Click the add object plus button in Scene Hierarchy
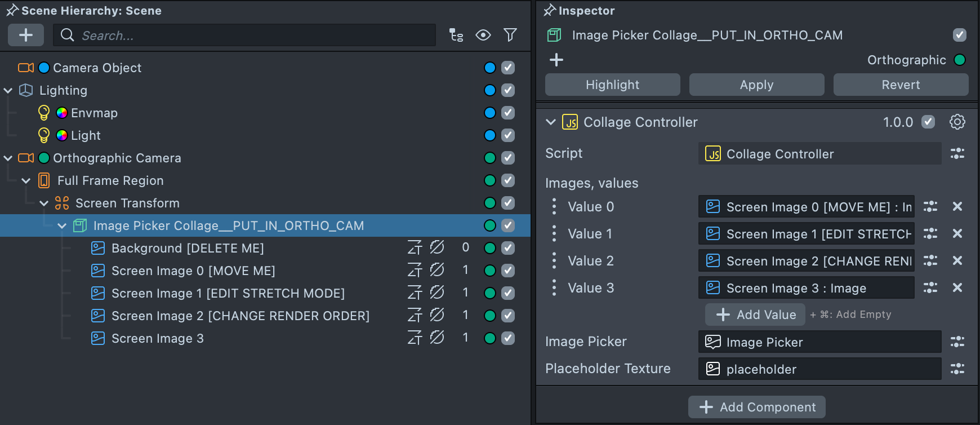Screen dimensions: 980x425 coord(26,35)
